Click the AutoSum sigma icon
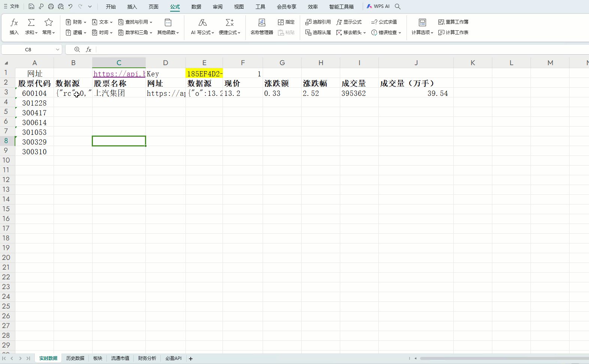589x364 pixels. tap(31, 23)
